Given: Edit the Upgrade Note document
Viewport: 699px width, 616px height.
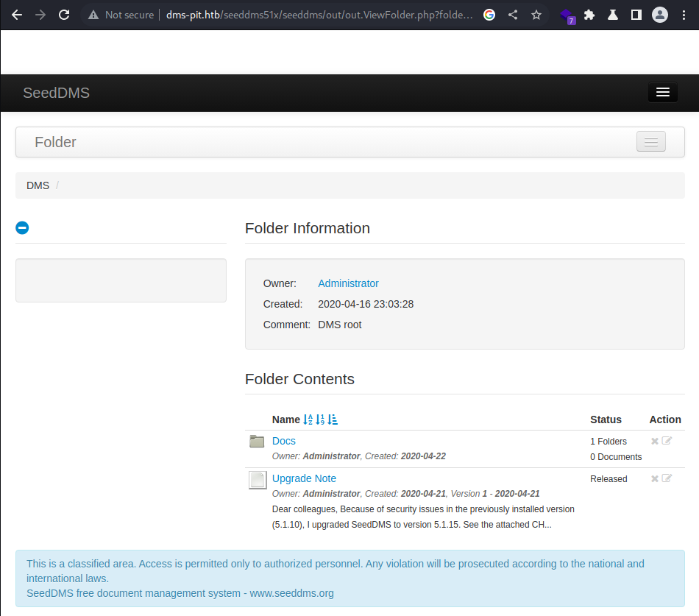Looking at the screenshot, I should coord(667,478).
